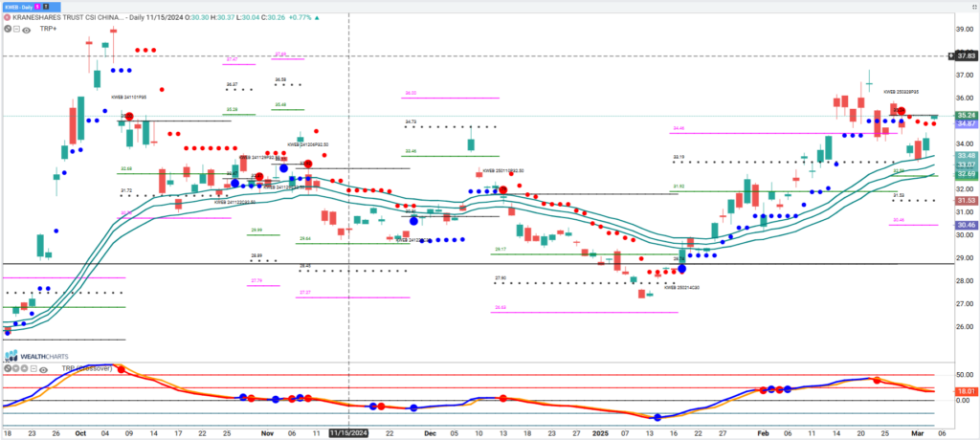This screenshot has height=440, width=980.
Task: Click the Dec label on time axis
Action: (430, 432)
